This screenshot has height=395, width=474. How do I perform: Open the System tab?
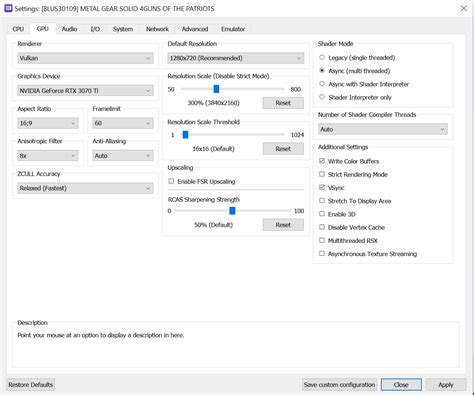coord(123,29)
